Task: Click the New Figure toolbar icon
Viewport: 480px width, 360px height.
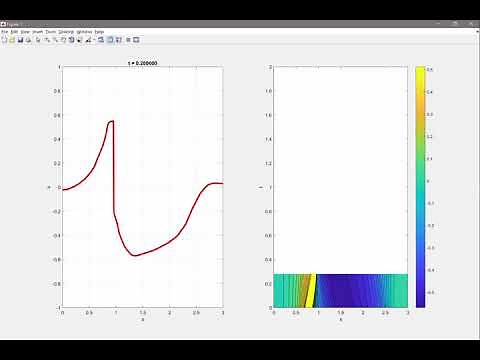Action: [x=4, y=40]
